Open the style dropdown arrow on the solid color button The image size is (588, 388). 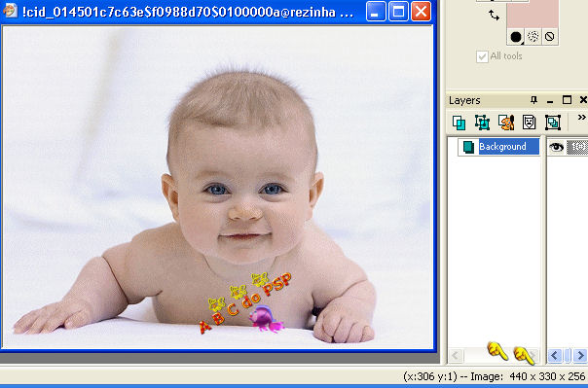coord(522,43)
